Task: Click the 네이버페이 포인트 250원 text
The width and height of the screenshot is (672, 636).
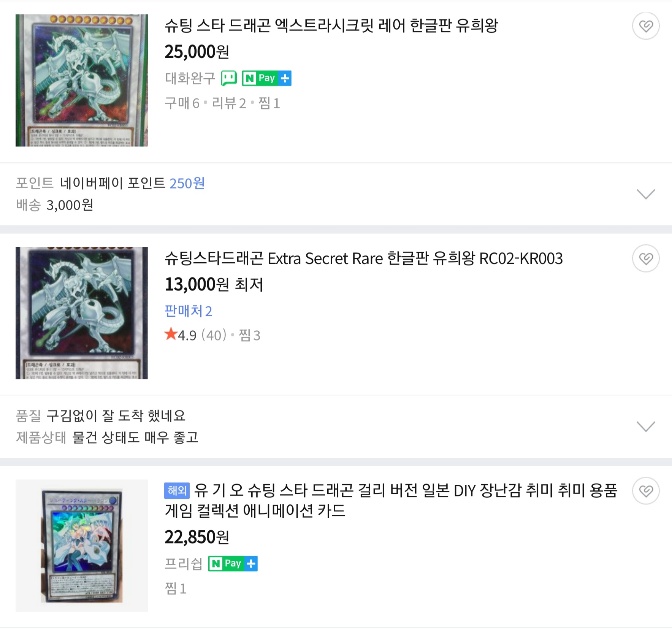Action: point(132,183)
